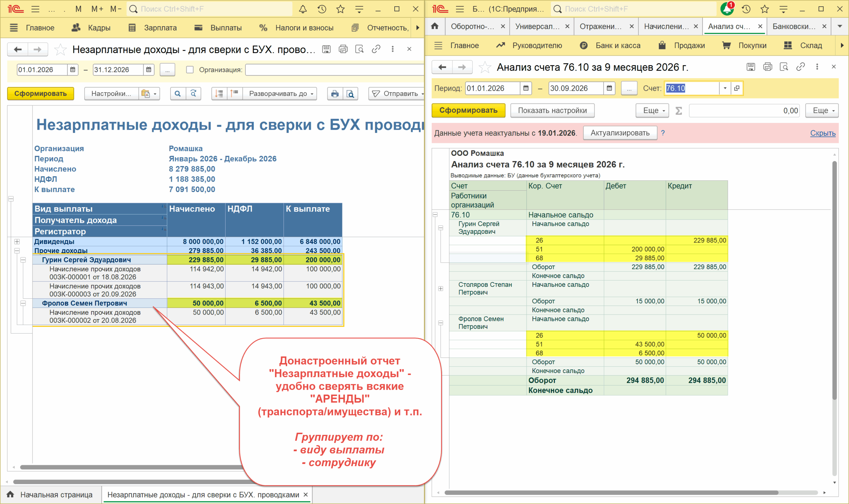Click the search magnifier icon in report toolbar
The image size is (849, 504).
pyautogui.click(x=178, y=94)
